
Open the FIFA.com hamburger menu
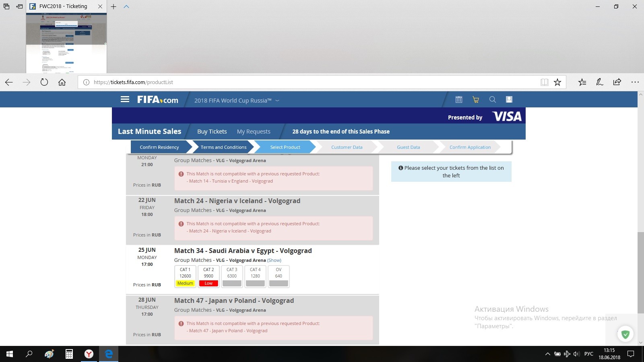coord(125,99)
